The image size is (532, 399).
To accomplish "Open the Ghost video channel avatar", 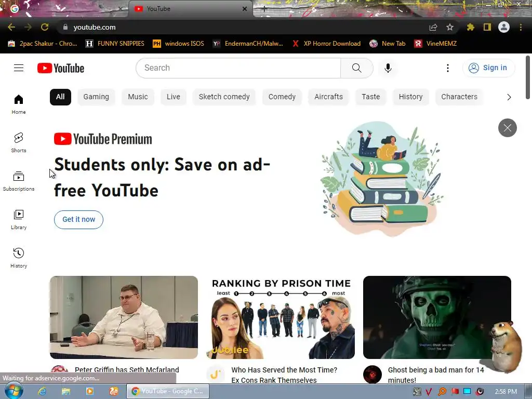I will tap(373, 374).
